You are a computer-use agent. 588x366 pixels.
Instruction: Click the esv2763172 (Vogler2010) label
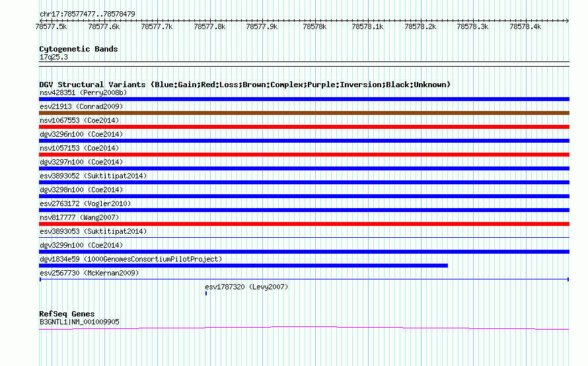click(85, 203)
